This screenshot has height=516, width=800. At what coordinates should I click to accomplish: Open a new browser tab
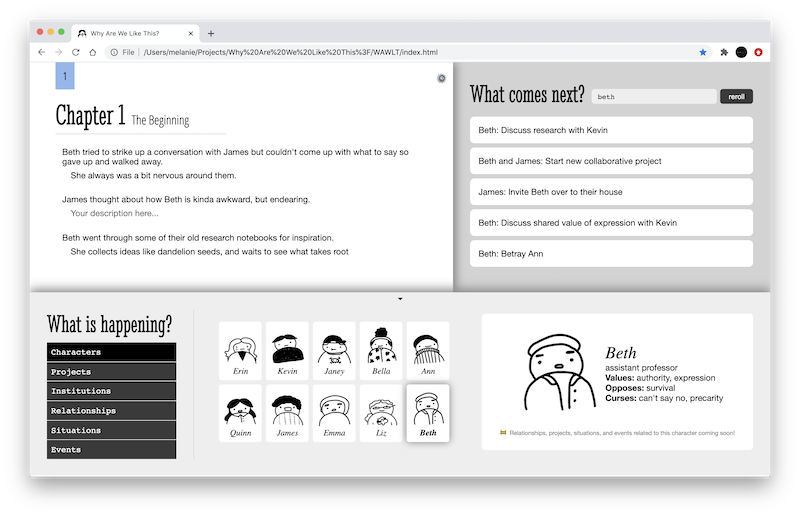[211, 34]
